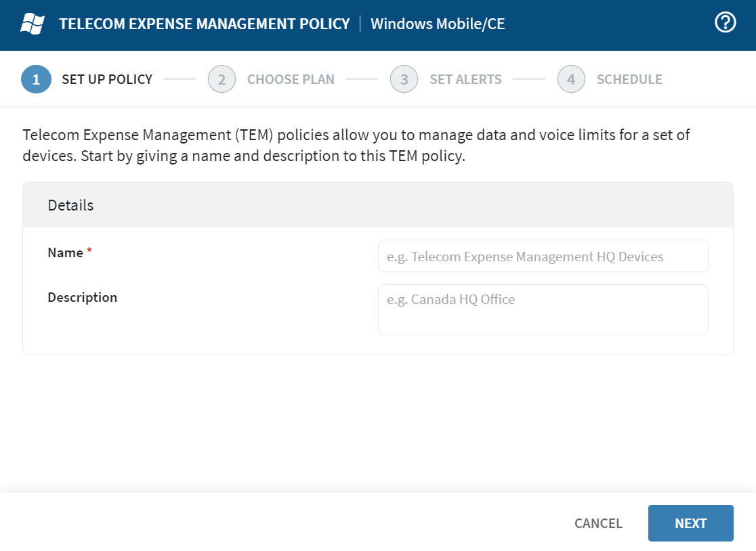Switch to the Choose Plan step label
The width and height of the screenshot is (756, 551).
[x=291, y=79]
